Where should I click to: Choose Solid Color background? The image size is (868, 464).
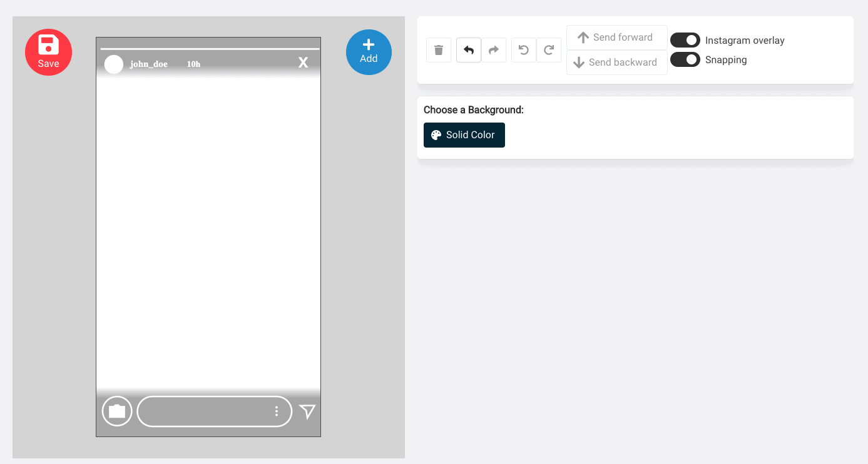click(x=464, y=135)
